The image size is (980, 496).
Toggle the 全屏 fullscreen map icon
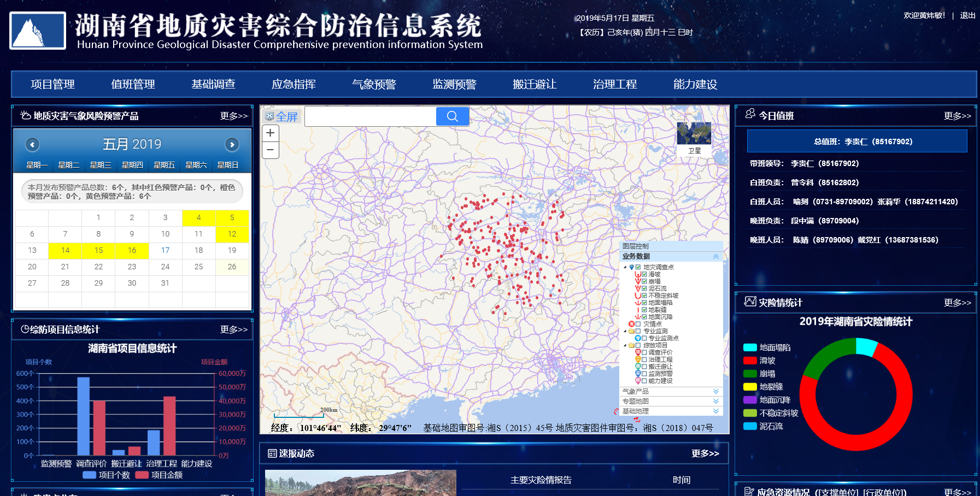tap(270, 116)
